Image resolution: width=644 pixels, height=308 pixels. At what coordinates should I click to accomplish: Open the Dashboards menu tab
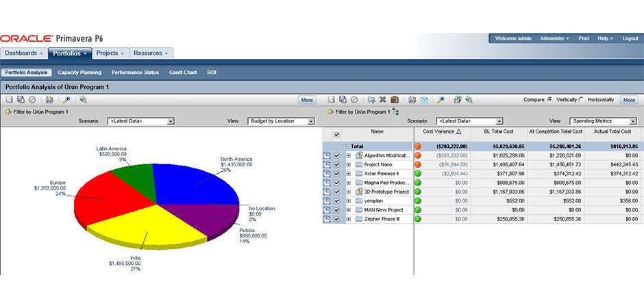24,53
